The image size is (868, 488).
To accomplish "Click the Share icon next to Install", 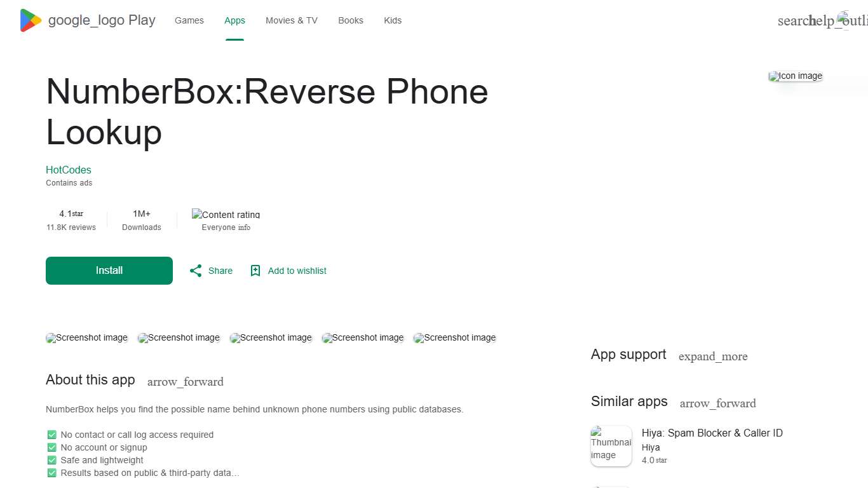I will (196, 270).
